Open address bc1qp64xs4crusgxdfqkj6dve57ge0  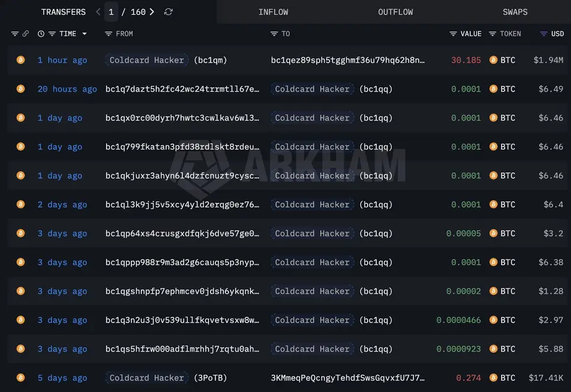point(182,234)
